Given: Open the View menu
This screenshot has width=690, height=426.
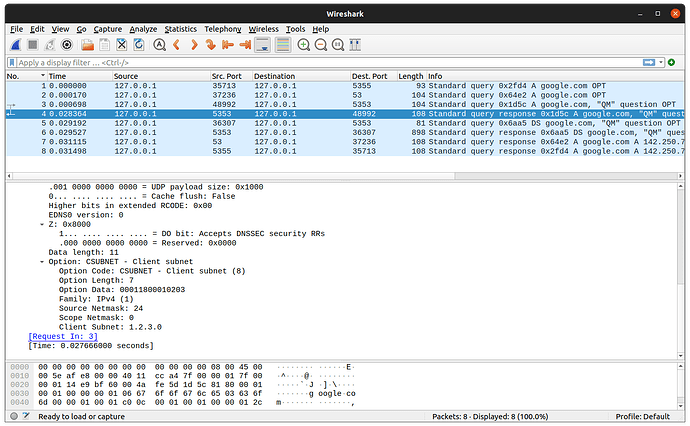Looking at the screenshot, I should tap(60, 29).
